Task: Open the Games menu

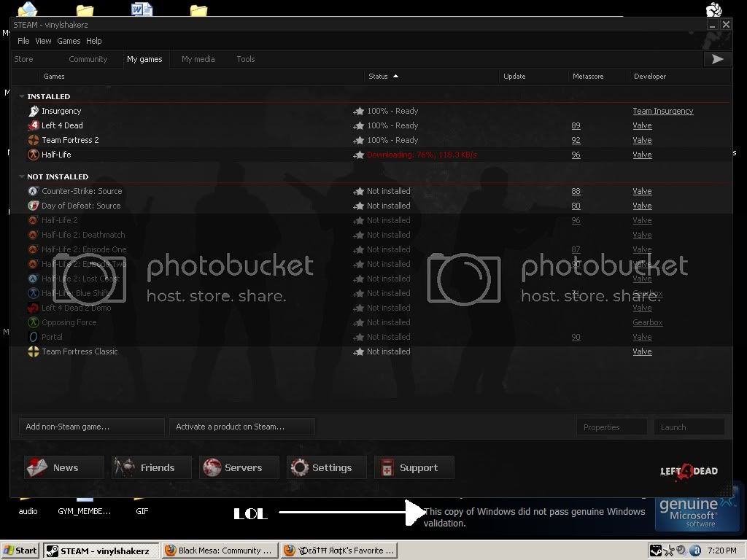Action: coord(69,41)
